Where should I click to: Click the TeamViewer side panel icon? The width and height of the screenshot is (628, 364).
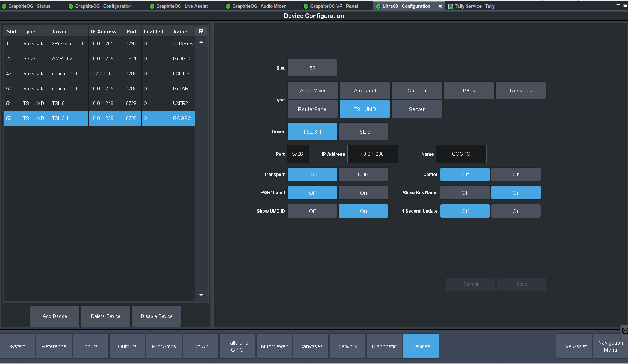click(x=625, y=330)
